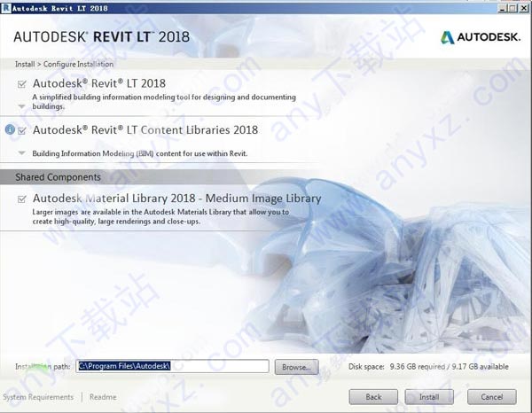
Task: Click 'Building Information Modeling (BIM) content' description
Action: click(x=140, y=153)
